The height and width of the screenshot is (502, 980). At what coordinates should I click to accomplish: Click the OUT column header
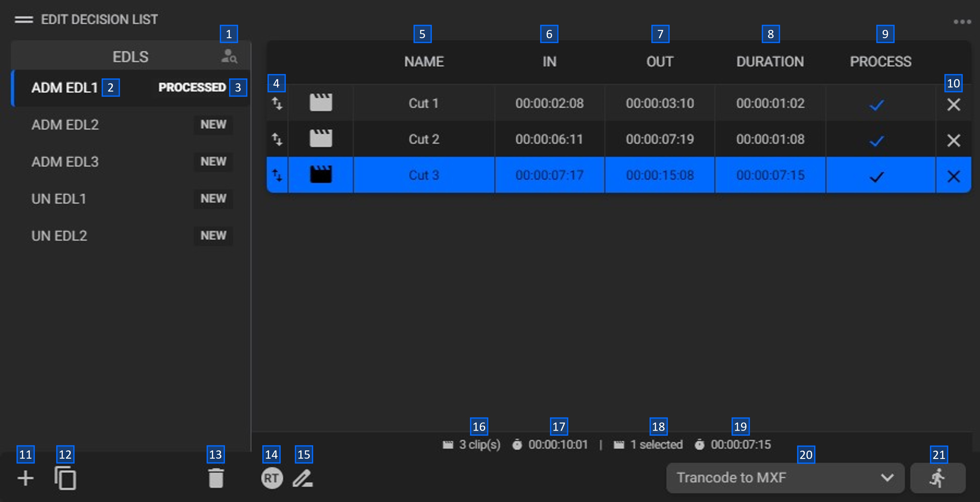(660, 62)
